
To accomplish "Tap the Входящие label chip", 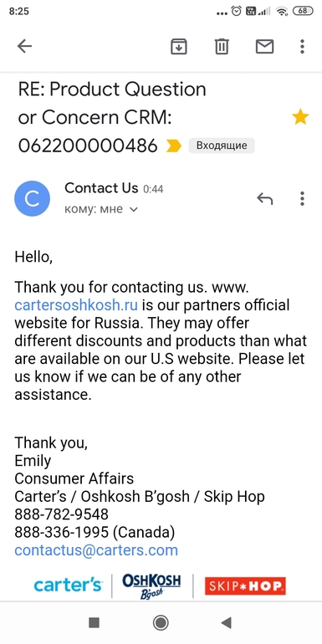I will pos(222,146).
